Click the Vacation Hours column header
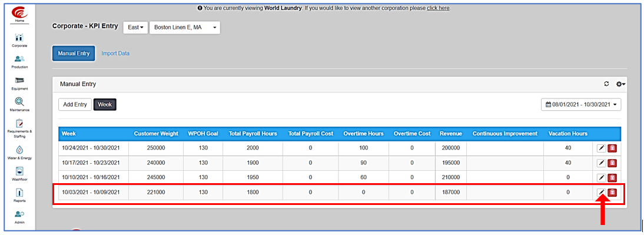The image size is (644, 235). tap(568, 134)
